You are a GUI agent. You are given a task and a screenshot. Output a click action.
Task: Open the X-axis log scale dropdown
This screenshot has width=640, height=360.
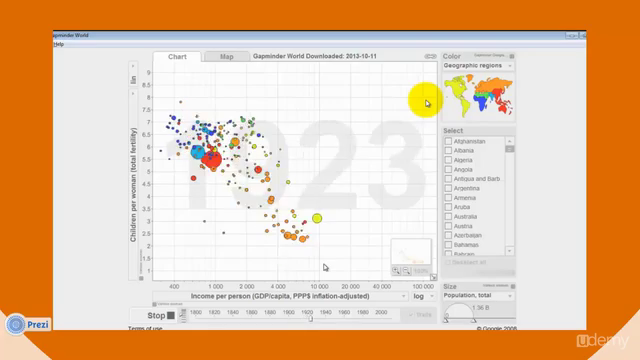click(x=423, y=296)
